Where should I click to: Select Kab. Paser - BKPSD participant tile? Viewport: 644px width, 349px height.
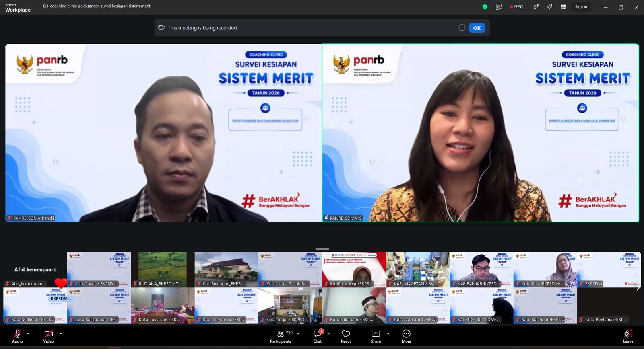(99, 269)
